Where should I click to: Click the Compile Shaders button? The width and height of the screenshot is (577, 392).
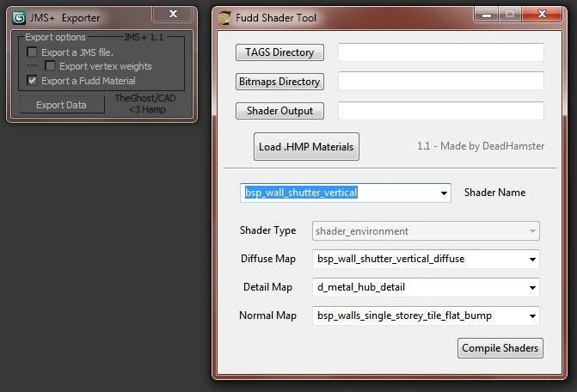[500, 348]
